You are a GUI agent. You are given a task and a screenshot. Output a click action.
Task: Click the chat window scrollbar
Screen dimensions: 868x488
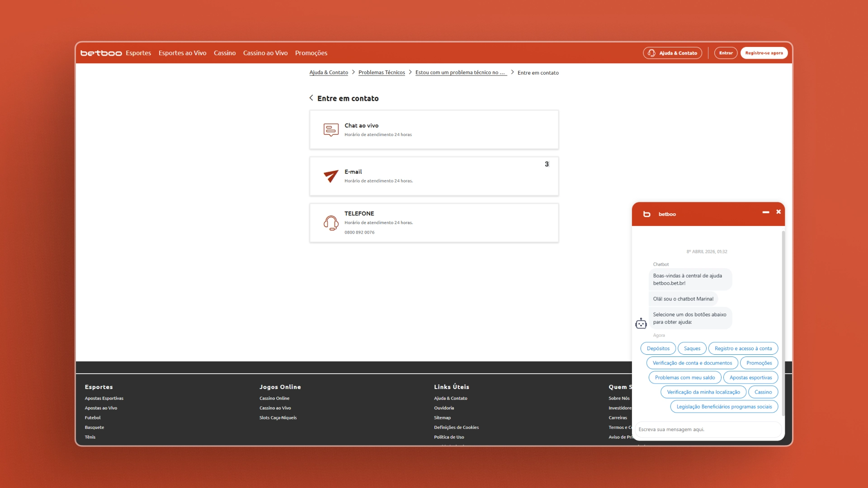(783, 323)
